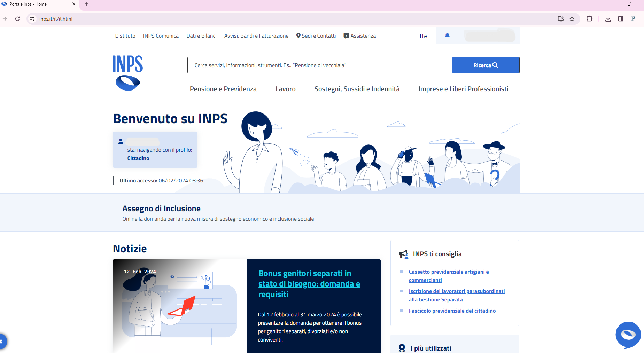Open Avvisi, Bandi e Fatturazione
The height and width of the screenshot is (353, 644).
point(256,36)
